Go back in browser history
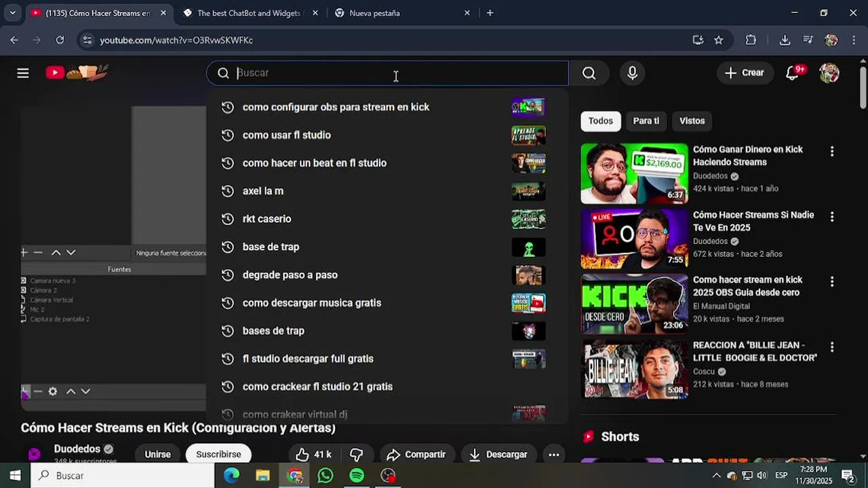Image resolution: width=868 pixels, height=488 pixels. coord(14,40)
